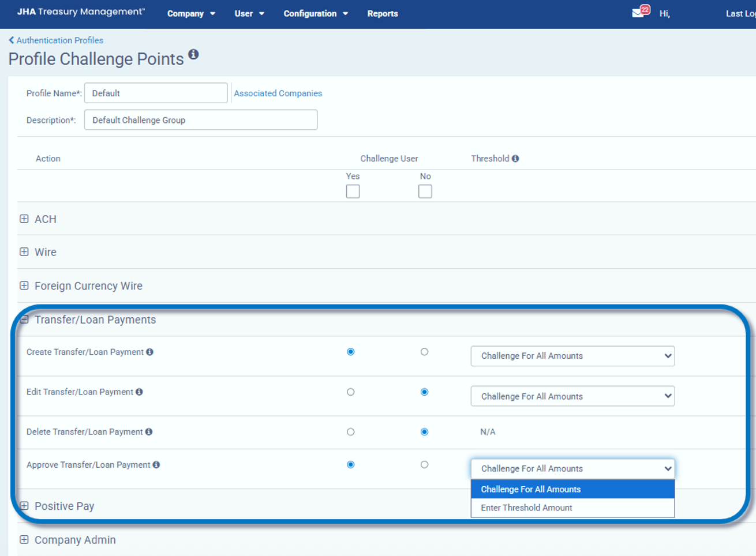Expand the Foreign Currency Wire section
756x556 pixels.
(24, 286)
